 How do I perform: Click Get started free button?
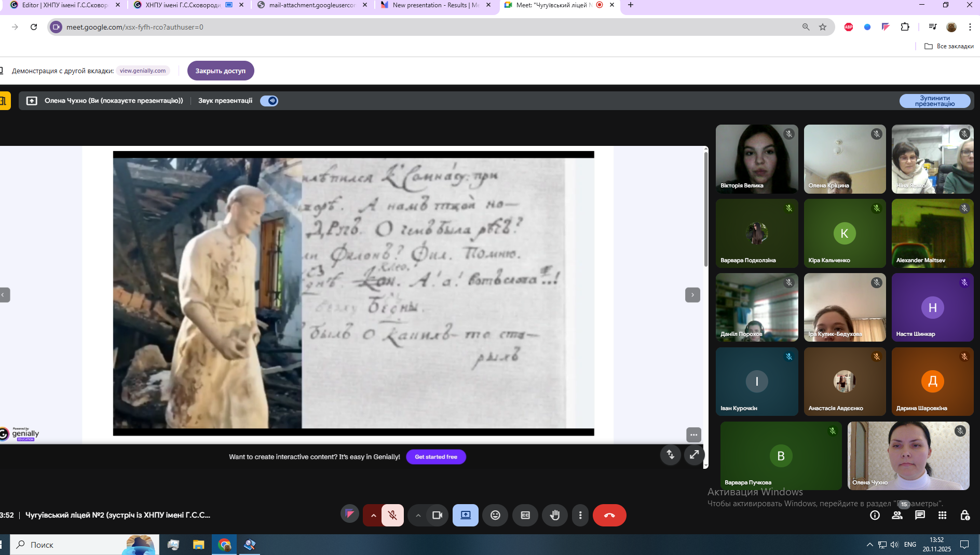point(436,457)
